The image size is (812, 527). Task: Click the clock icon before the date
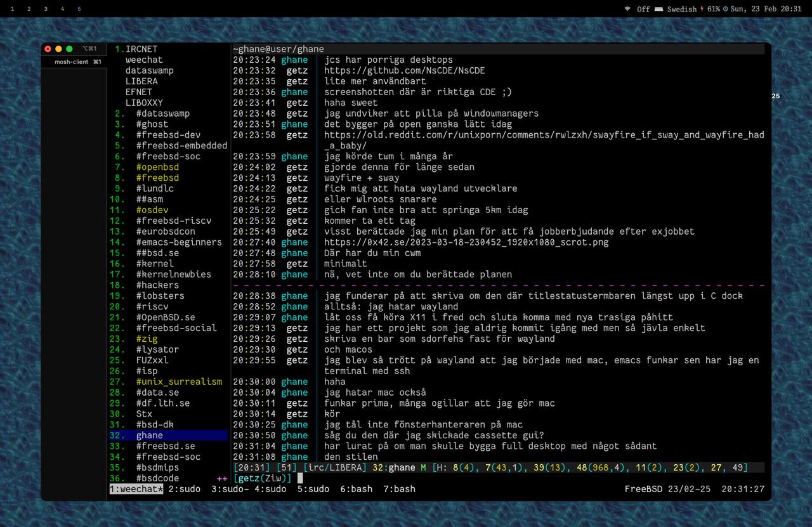coord(725,10)
